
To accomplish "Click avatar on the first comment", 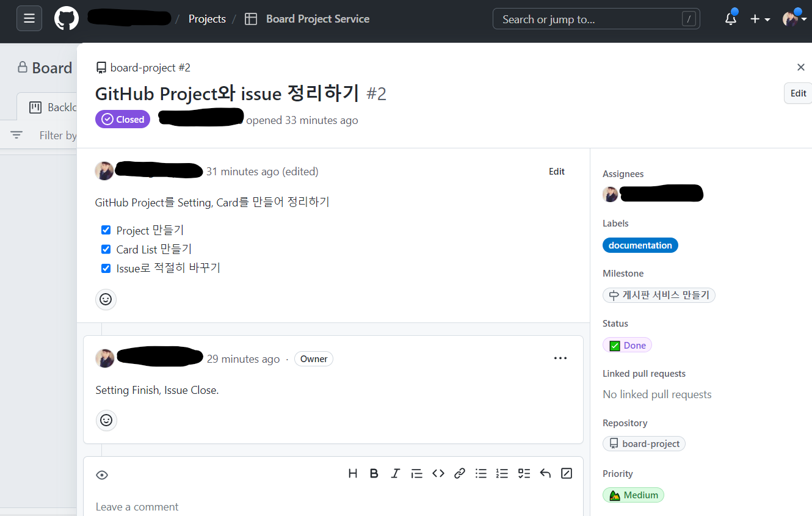I will (104, 171).
